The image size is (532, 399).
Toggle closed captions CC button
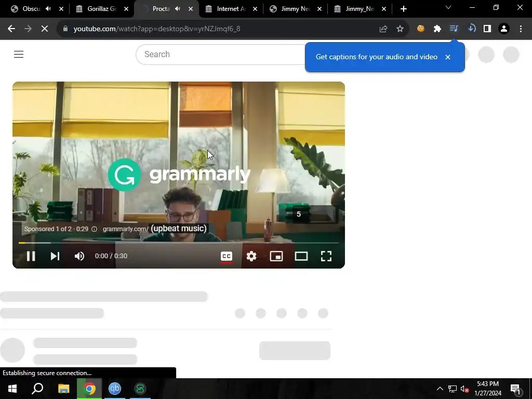(x=227, y=256)
